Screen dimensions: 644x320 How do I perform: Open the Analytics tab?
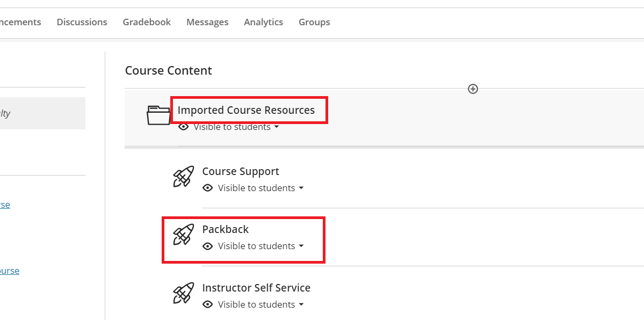click(x=263, y=22)
